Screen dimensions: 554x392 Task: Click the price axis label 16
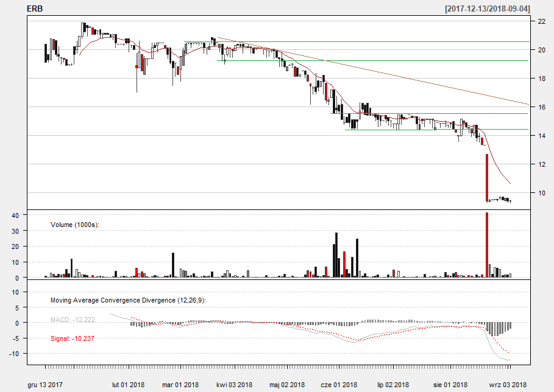541,107
